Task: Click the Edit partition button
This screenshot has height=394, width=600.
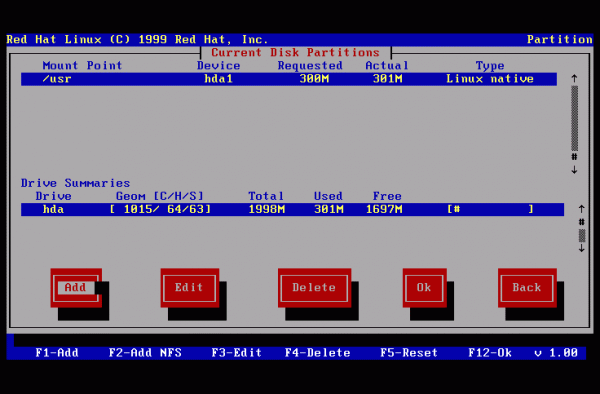Action: click(x=190, y=288)
